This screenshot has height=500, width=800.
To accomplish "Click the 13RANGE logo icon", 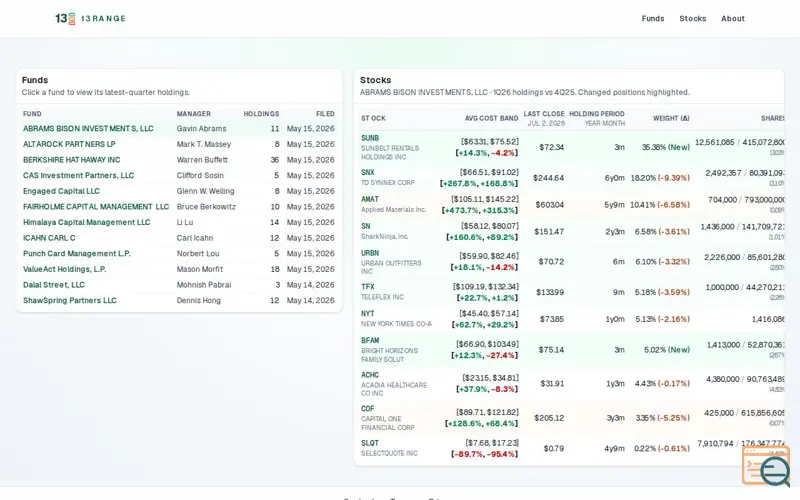I will 65,18.
